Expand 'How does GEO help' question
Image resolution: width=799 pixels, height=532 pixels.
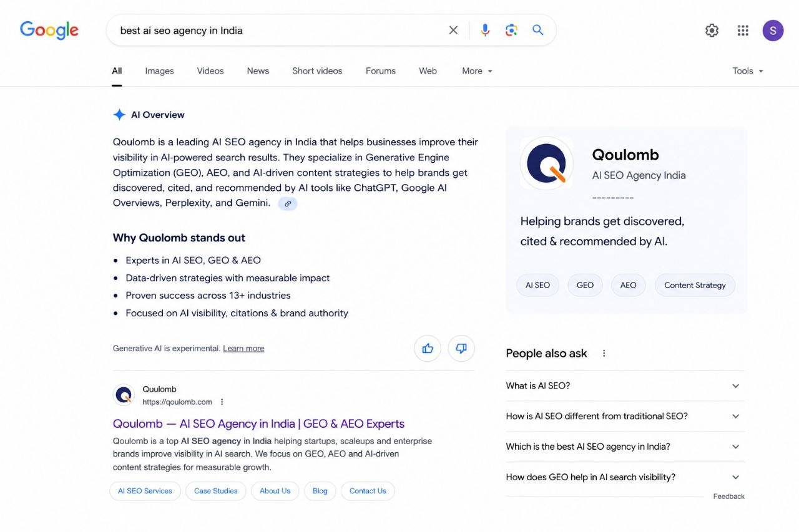coord(625,477)
